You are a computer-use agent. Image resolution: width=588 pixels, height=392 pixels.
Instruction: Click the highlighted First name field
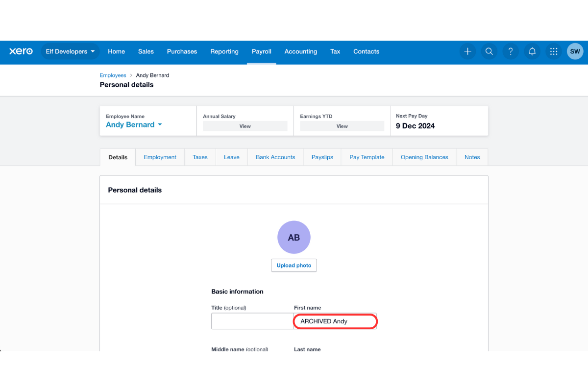(335, 321)
